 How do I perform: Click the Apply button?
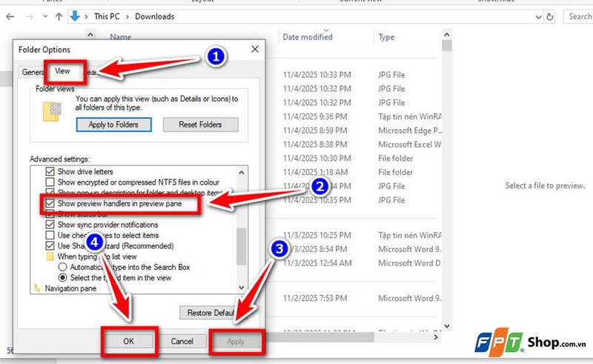point(236,341)
